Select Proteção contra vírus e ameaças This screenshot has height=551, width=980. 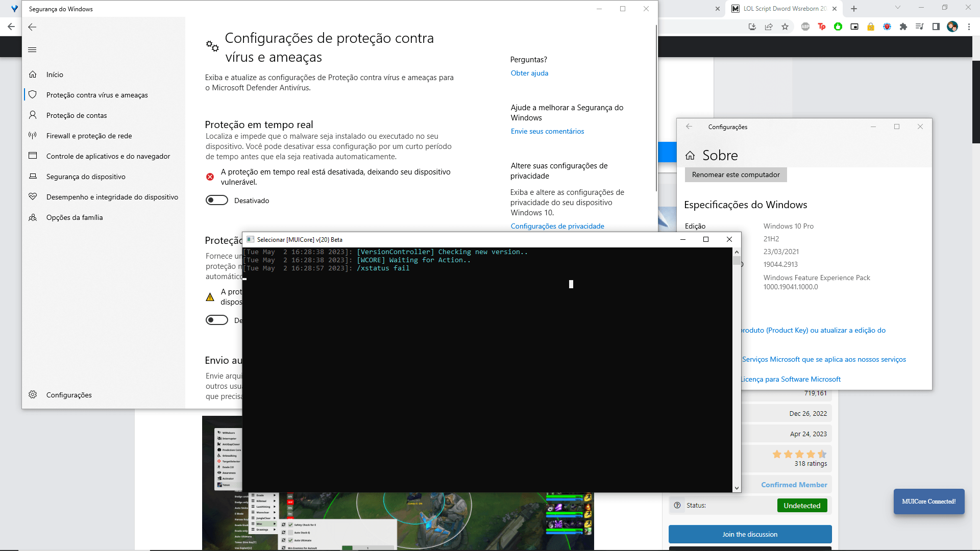coord(104,95)
